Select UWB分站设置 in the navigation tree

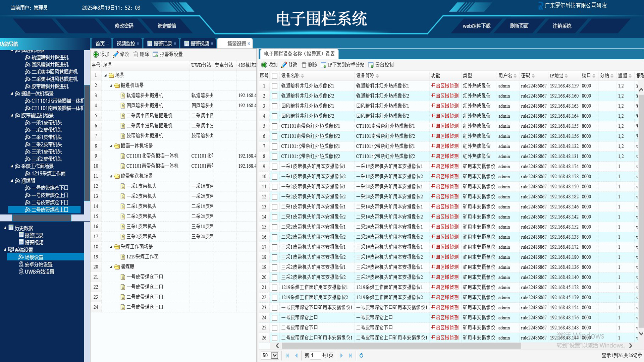pyautogui.click(x=39, y=272)
